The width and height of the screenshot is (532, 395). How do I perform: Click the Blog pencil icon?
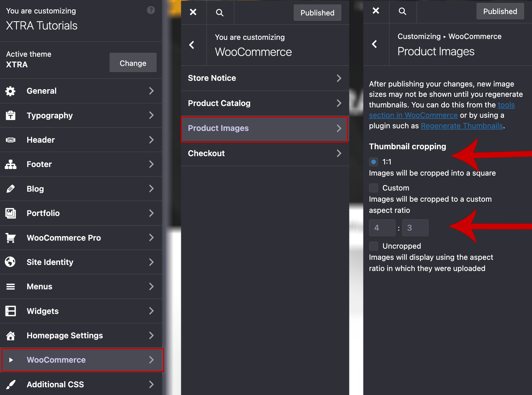(11, 189)
